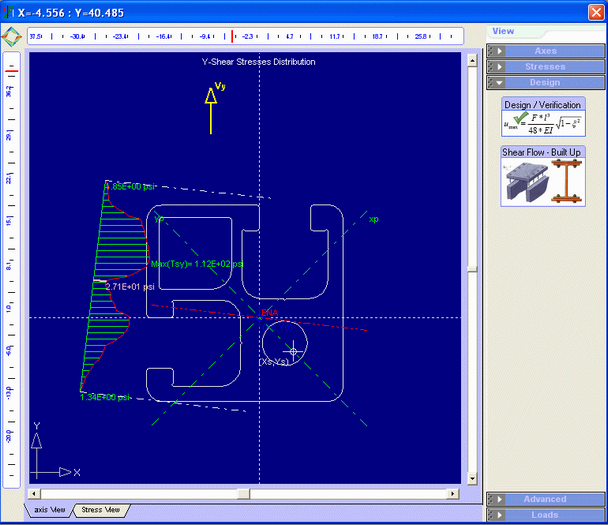This screenshot has width=608, height=525.
Task: Click the 2.71E+01 psi stress label
Action: coord(130,287)
